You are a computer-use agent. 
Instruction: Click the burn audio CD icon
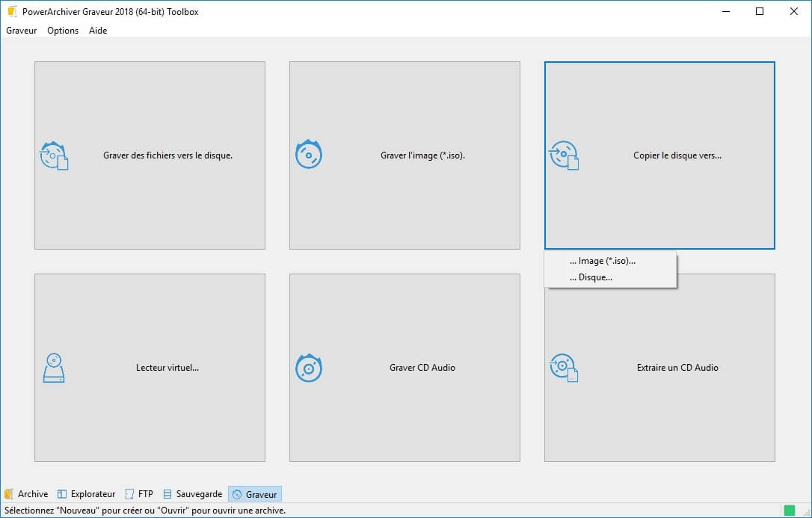[x=309, y=368]
